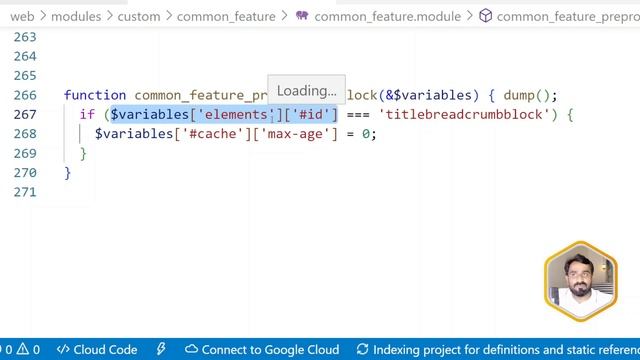Click line number 269 in the gutter
The image size is (640, 360).
point(25,153)
